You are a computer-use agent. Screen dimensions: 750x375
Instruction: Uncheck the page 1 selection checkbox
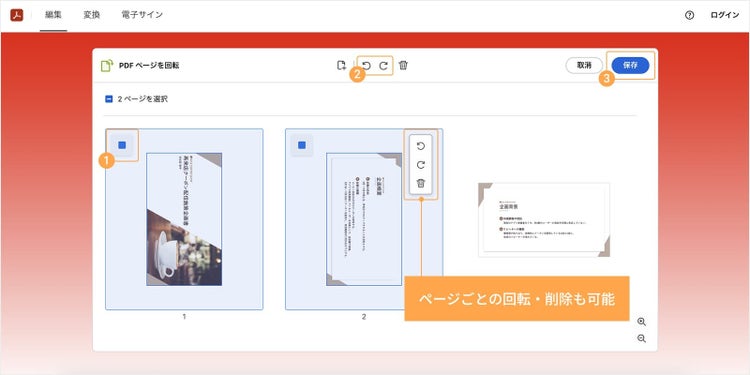122,145
